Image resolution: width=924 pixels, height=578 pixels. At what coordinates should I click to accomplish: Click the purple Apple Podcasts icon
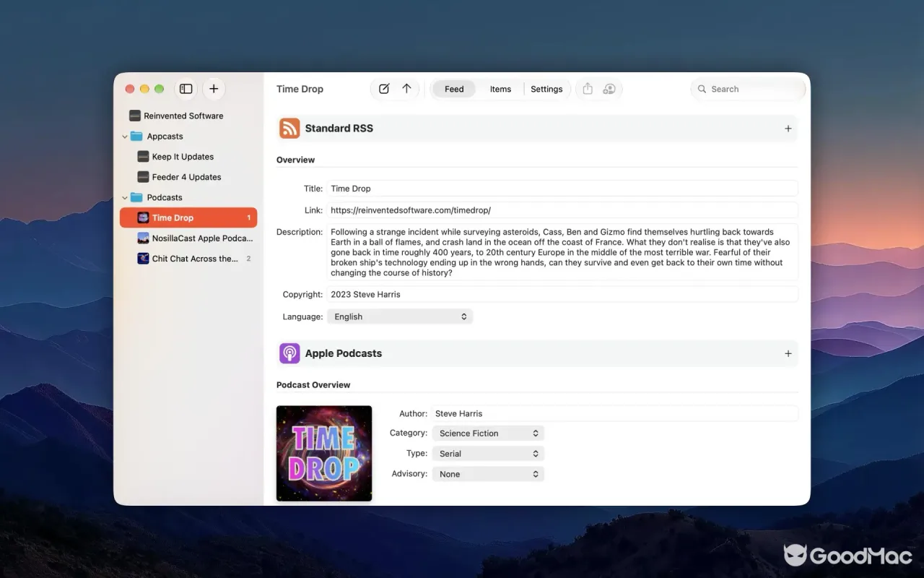tap(289, 353)
